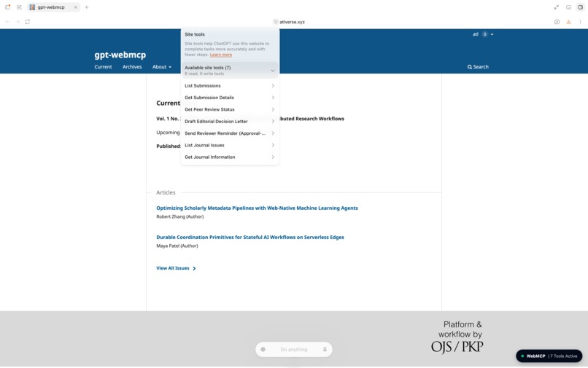Click the 'Do anything' prompt input

click(293, 349)
